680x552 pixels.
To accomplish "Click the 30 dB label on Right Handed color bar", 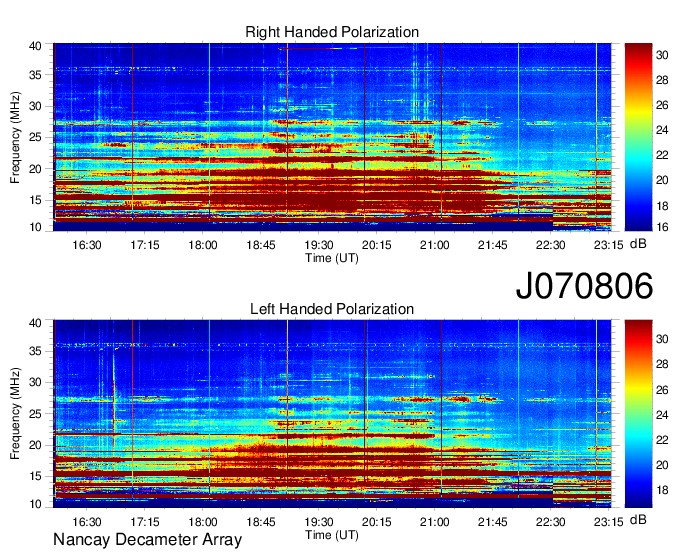I will 662,55.
